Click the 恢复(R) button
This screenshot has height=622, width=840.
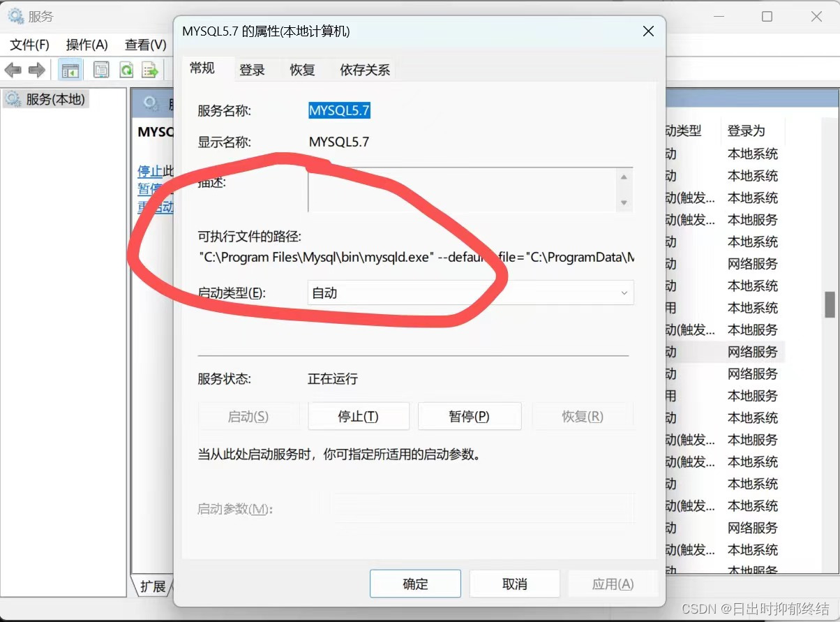tap(583, 416)
